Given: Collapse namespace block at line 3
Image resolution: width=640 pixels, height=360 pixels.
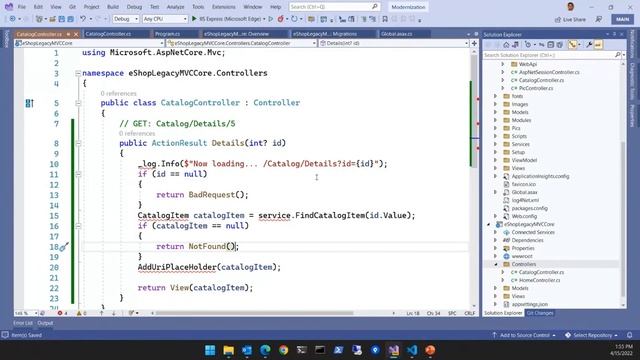Looking at the screenshot, I should tap(78, 73).
